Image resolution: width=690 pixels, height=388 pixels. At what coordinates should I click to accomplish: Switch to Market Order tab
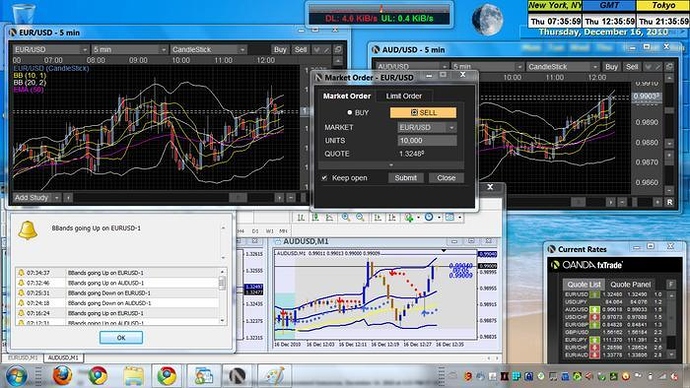(347, 96)
